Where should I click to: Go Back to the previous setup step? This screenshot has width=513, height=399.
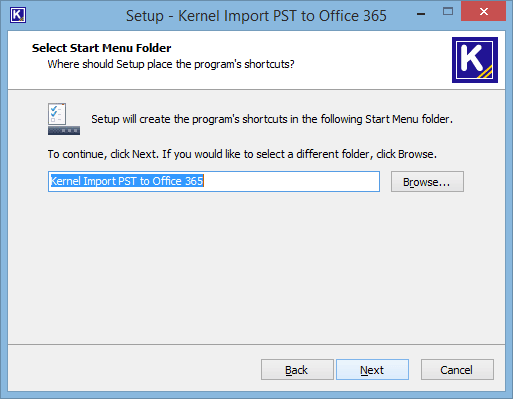point(297,369)
